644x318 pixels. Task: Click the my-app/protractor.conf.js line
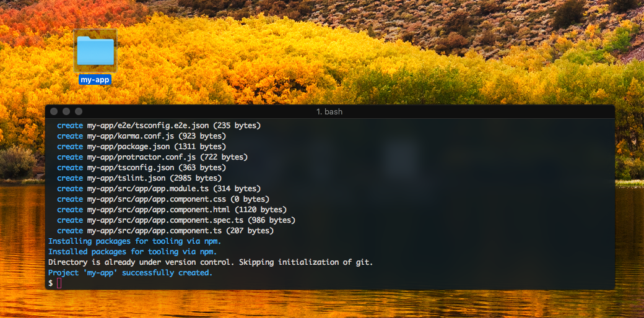152,157
